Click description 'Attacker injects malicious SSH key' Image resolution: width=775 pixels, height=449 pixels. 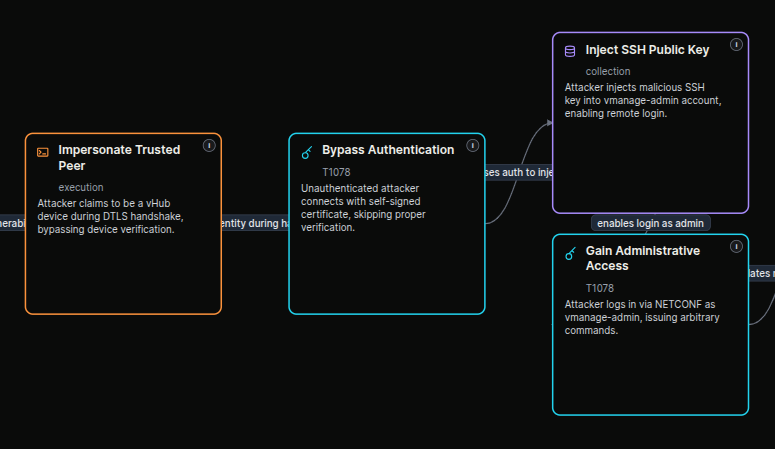pyautogui.click(x=643, y=100)
